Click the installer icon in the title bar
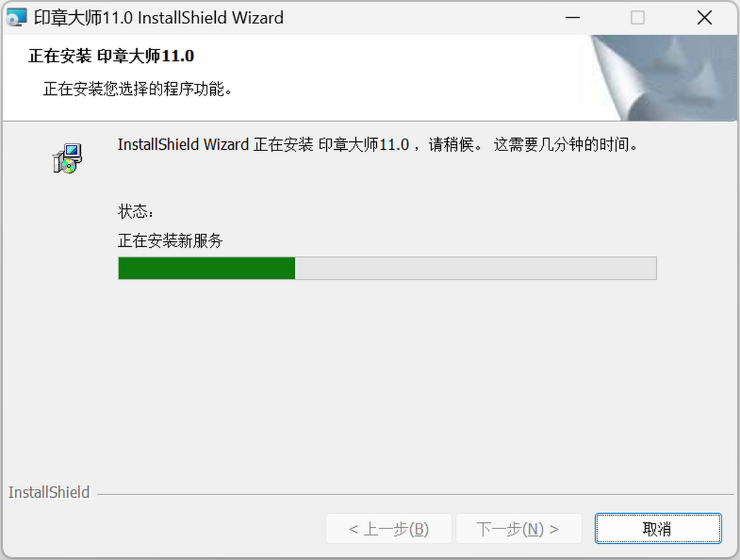The image size is (740, 560). [17, 17]
